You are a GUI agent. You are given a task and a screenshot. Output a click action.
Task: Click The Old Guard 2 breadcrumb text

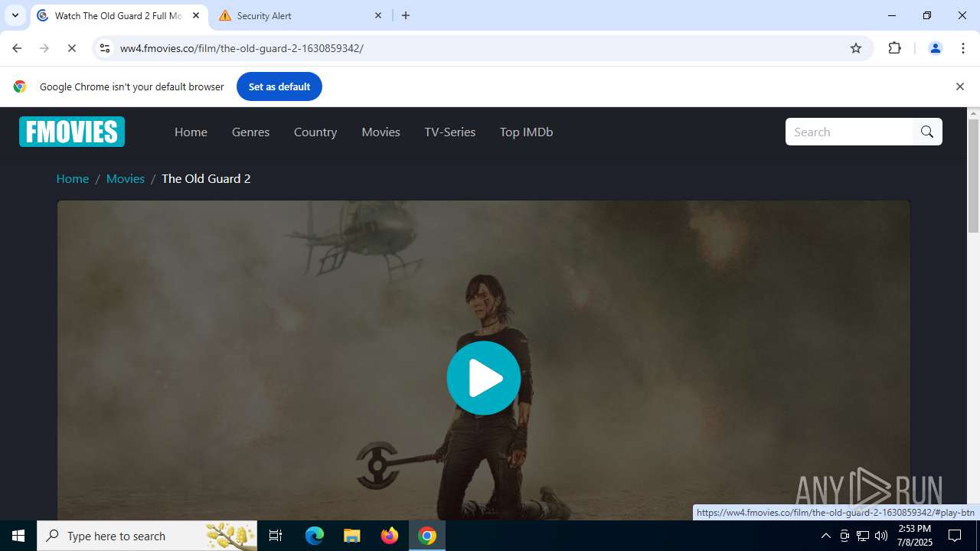click(x=206, y=178)
